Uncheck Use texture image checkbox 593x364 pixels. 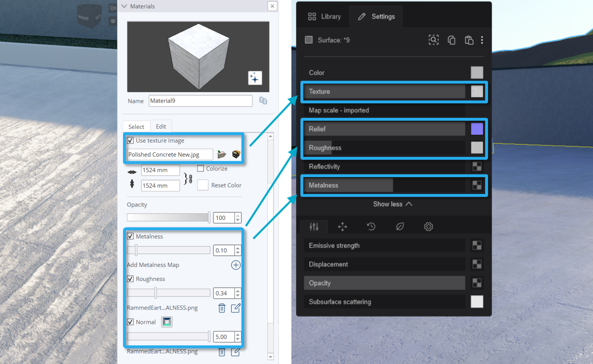(x=131, y=140)
